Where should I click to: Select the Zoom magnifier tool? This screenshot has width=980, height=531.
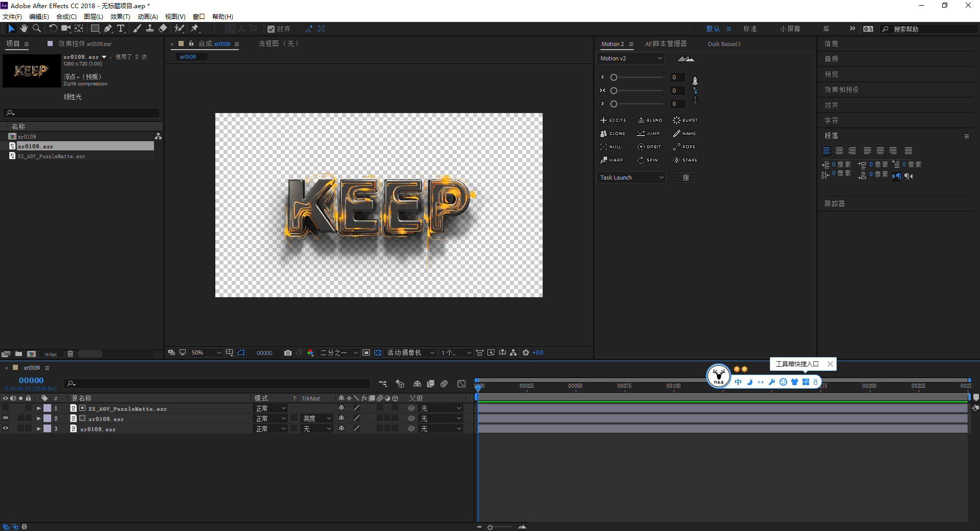(x=37, y=29)
